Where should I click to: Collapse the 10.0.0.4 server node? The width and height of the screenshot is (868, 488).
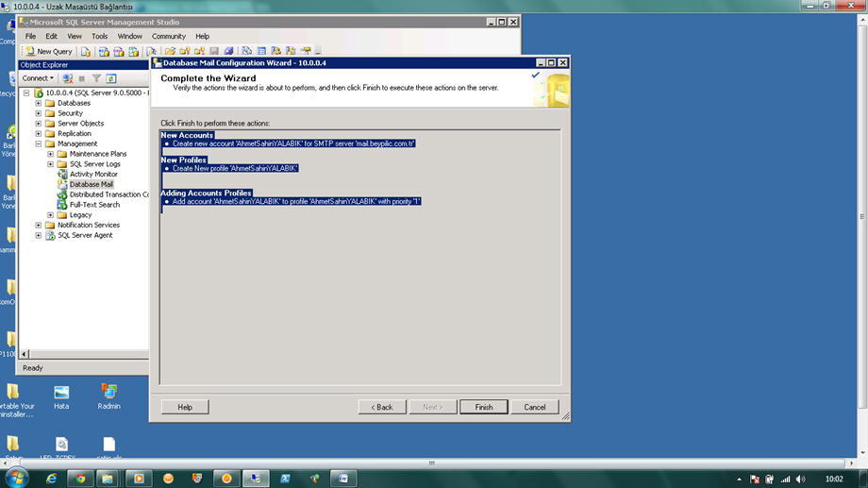(x=26, y=93)
